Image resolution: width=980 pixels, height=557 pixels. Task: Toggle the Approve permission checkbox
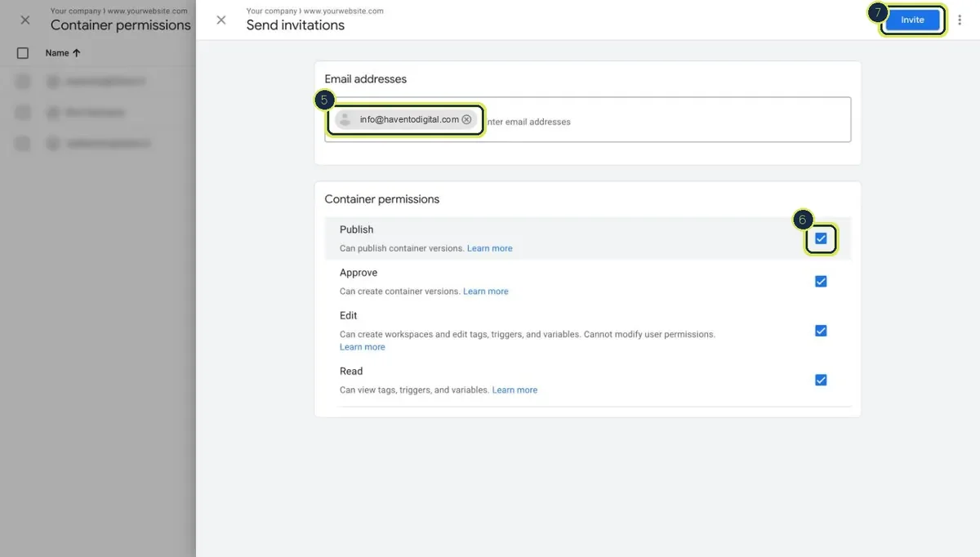tap(821, 281)
